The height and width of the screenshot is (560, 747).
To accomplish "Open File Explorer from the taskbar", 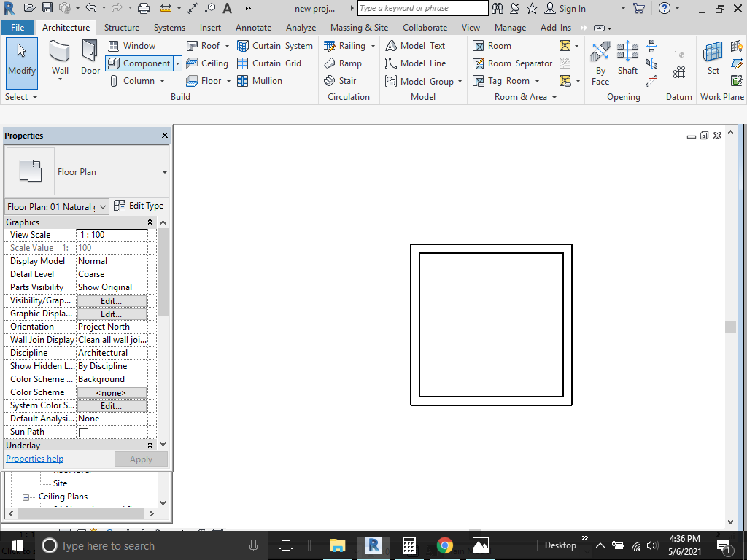I will pyautogui.click(x=337, y=545).
